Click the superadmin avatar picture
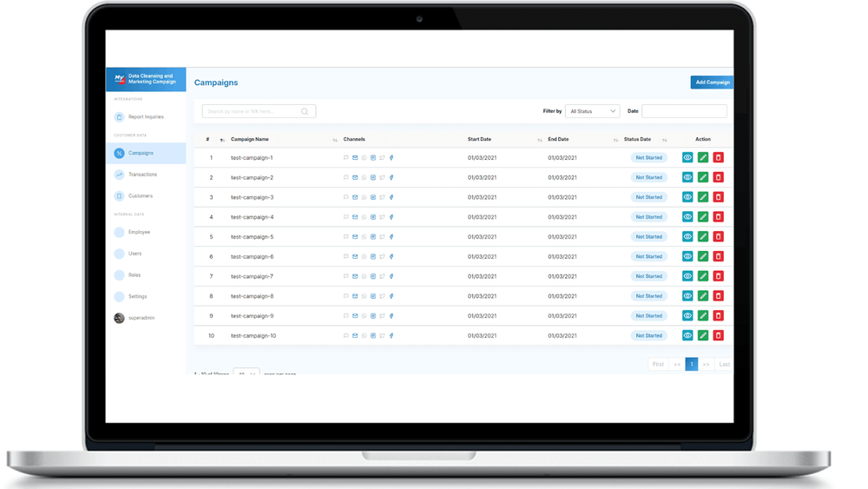This screenshot has height=489, width=868. click(x=119, y=318)
